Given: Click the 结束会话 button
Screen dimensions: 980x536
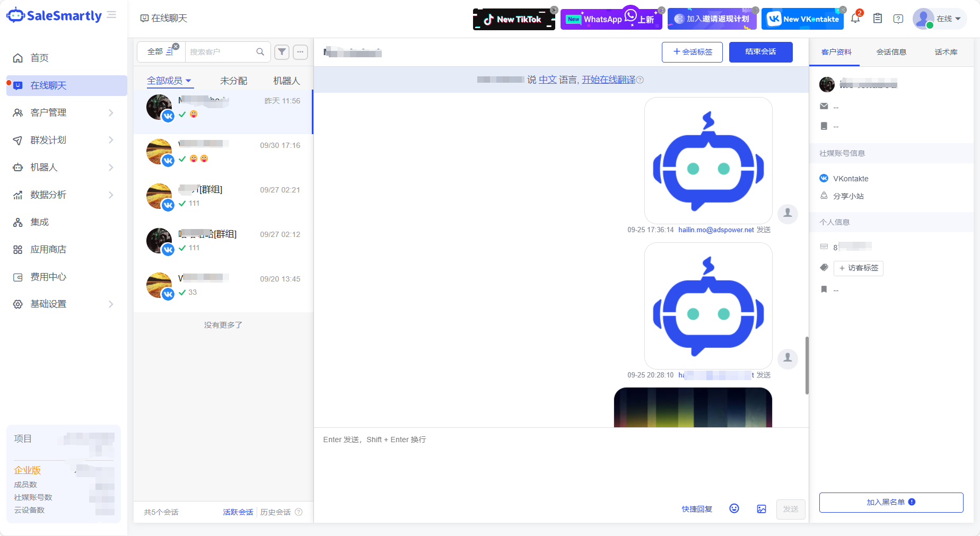Looking at the screenshot, I should coord(760,52).
